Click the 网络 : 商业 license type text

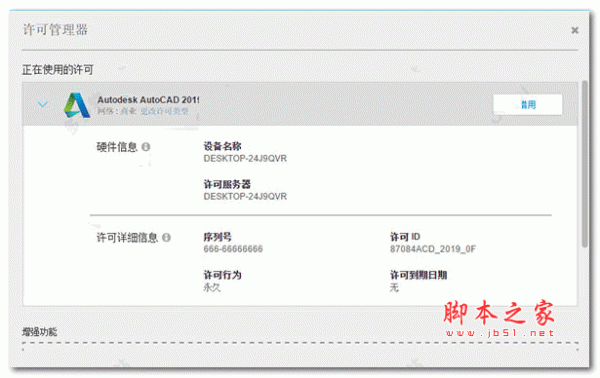coord(117,111)
